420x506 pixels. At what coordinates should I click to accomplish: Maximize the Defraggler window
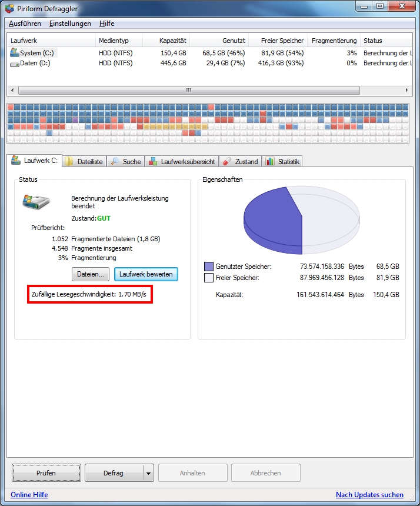click(380, 6)
